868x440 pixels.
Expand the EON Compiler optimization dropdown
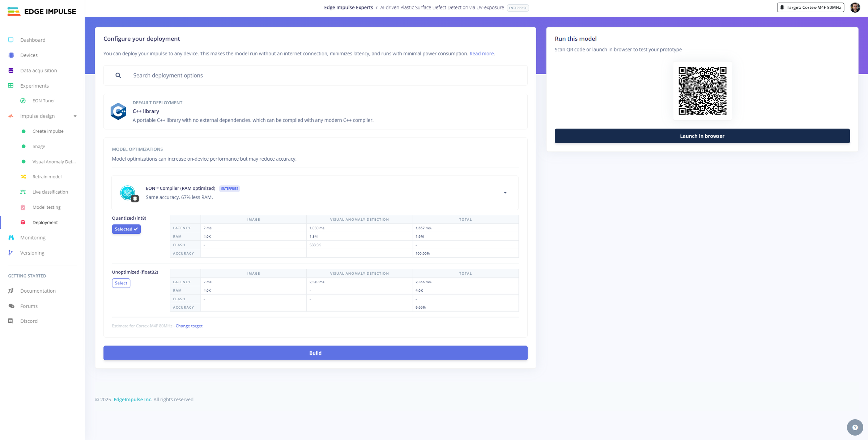click(x=505, y=193)
